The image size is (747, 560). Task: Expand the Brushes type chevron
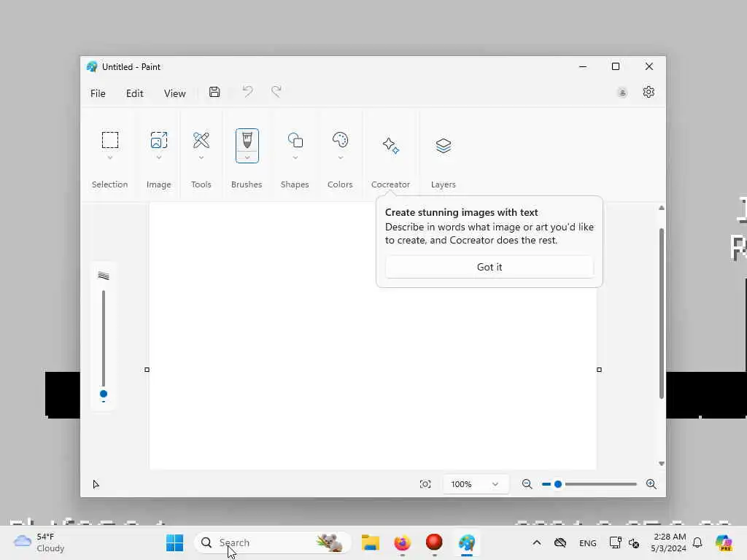point(247,157)
